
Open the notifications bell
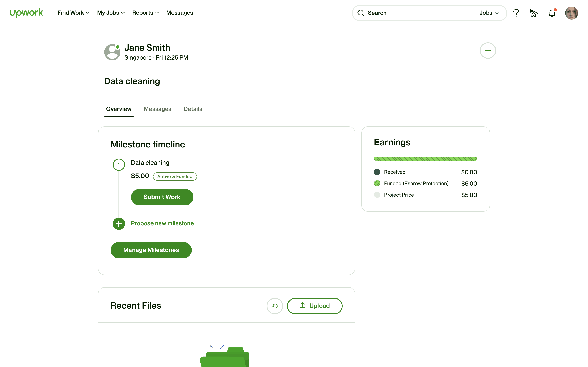(552, 13)
